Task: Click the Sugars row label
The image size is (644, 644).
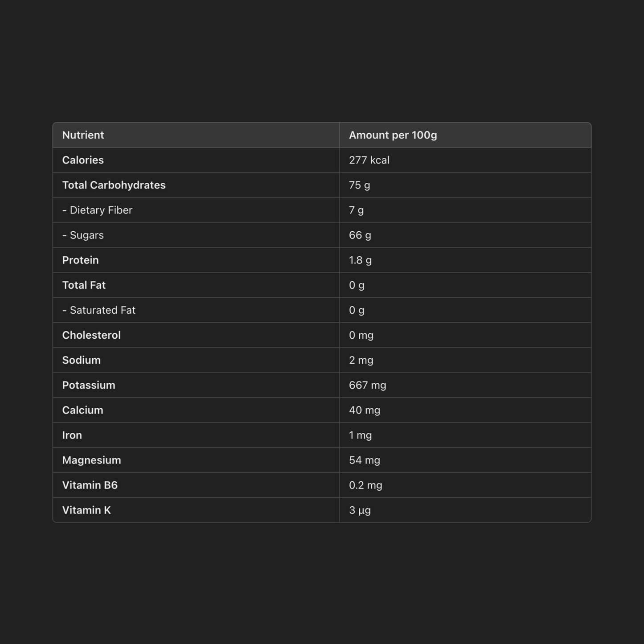Action: tap(83, 235)
